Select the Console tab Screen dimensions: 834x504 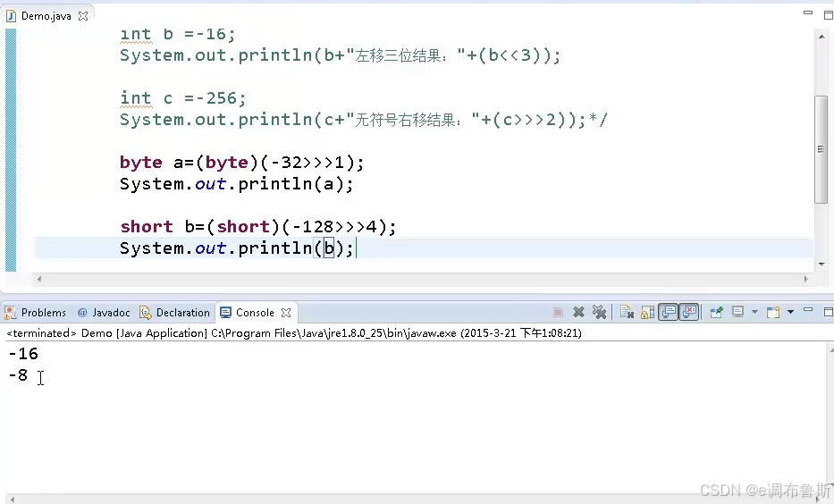[x=255, y=313]
